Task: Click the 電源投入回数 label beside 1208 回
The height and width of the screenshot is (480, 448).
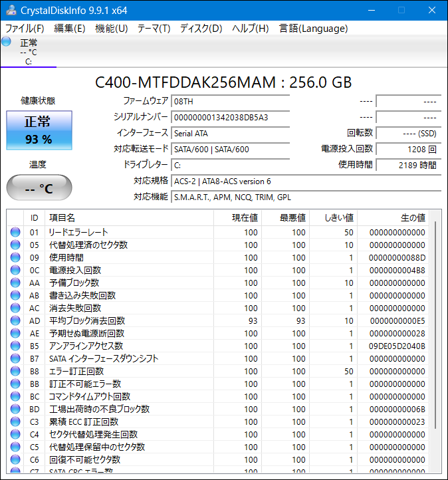Action: (x=347, y=149)
